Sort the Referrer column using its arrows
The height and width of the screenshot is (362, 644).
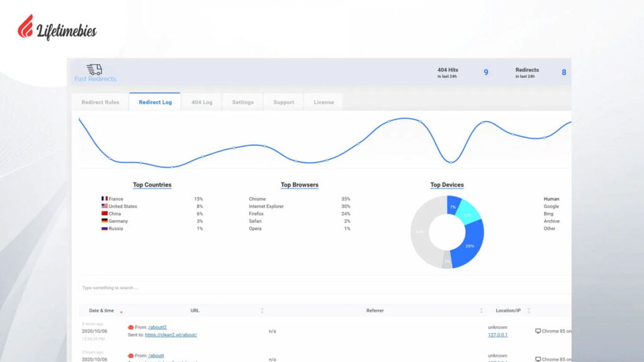click(481, 310)
